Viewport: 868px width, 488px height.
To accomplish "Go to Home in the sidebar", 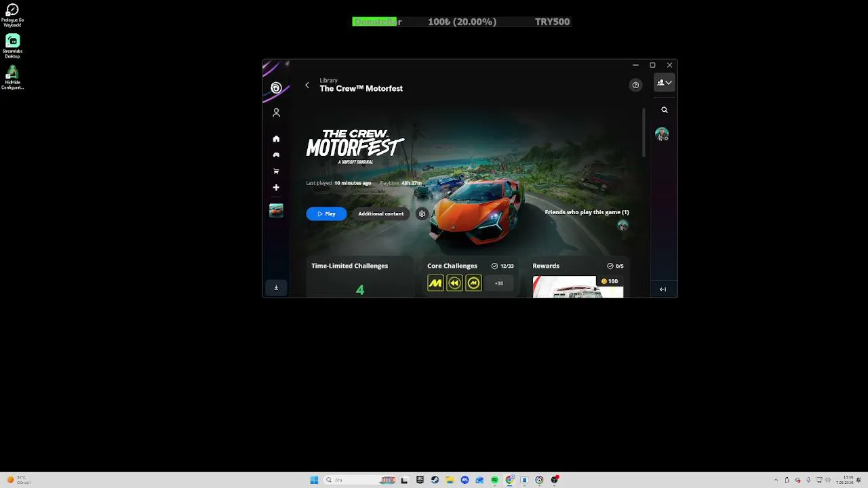I will pyautogui.click(x=276, y=139).
